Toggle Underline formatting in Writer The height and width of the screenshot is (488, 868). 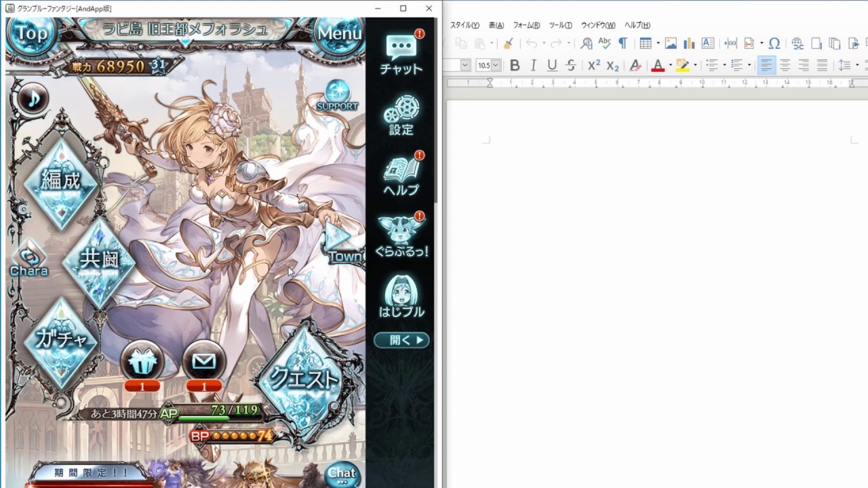pyautogui.click(x=552, y=65)
